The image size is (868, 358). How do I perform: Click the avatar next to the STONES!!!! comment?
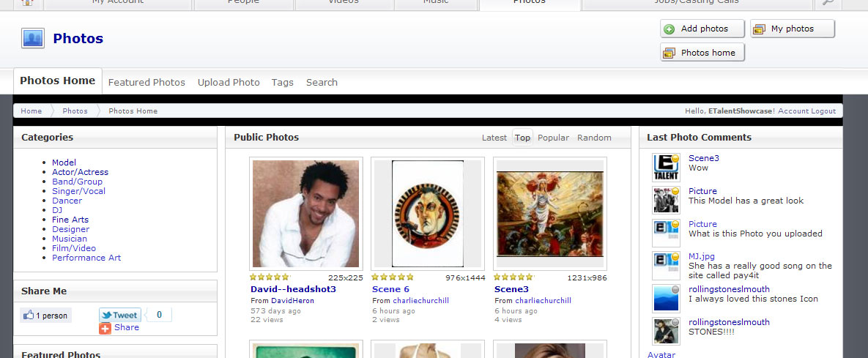tap(666, 332)
